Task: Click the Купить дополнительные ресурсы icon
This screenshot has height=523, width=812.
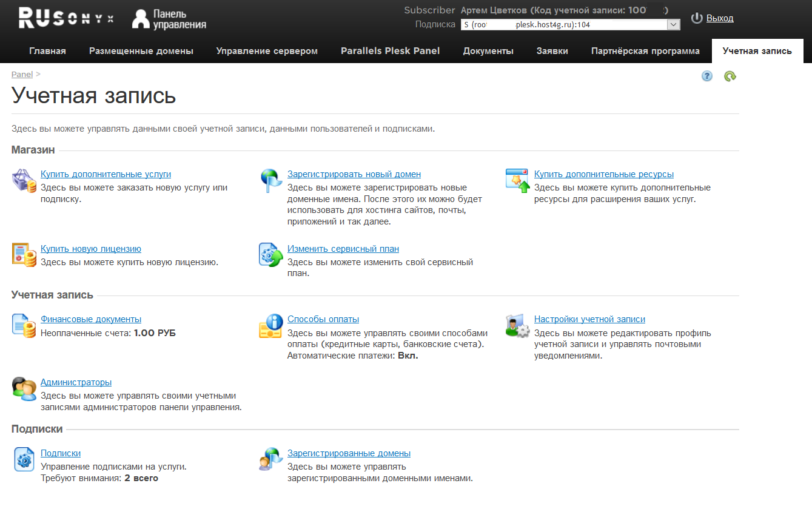Action: click(517, 181)
